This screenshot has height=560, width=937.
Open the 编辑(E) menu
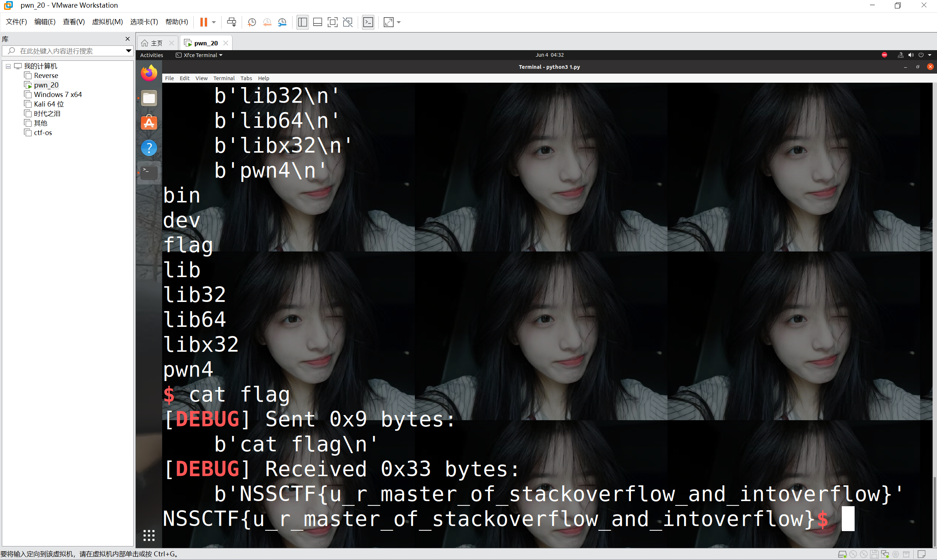pos(45,22)
